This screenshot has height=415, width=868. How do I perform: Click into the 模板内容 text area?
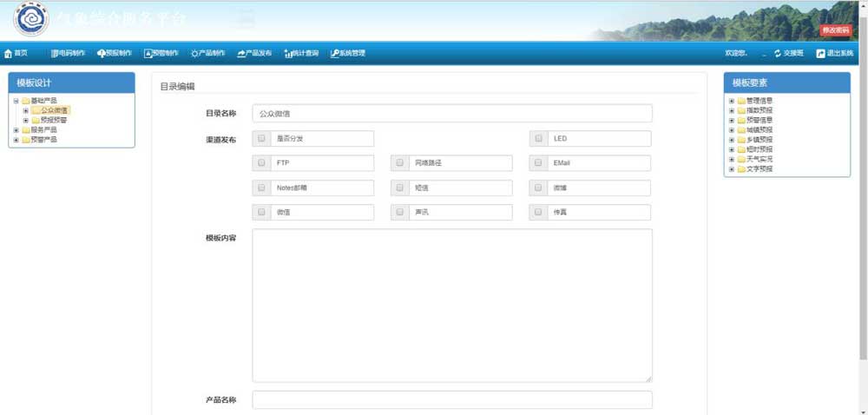coord(451,305)
